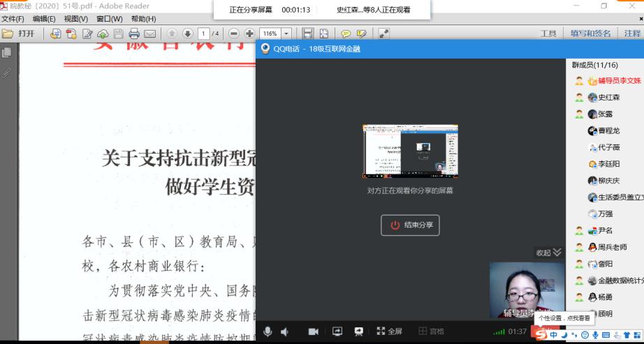
Task: Toggle the camera in QQ call bar
Action: (314, 331)
